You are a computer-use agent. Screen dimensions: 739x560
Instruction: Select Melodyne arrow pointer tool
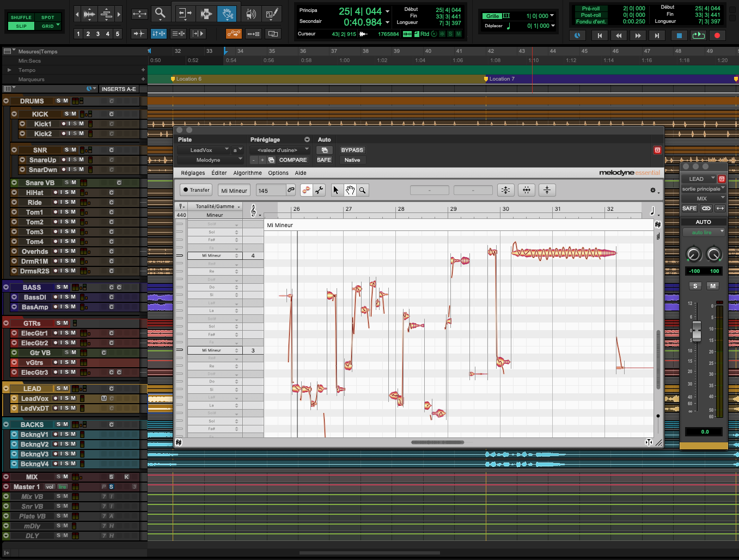pyautogui.click(x=336, y=190)
